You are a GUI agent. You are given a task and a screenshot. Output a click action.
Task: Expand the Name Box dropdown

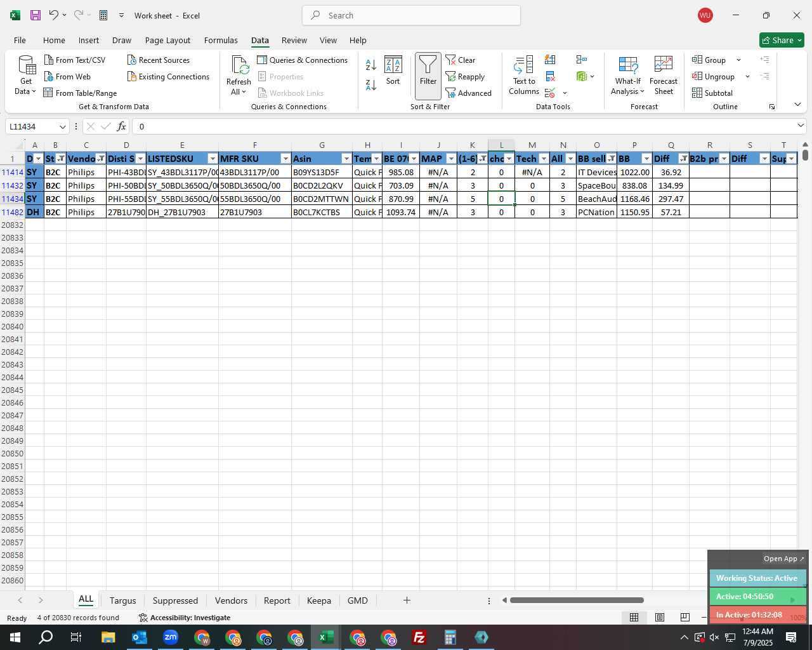tap(62, 126)
